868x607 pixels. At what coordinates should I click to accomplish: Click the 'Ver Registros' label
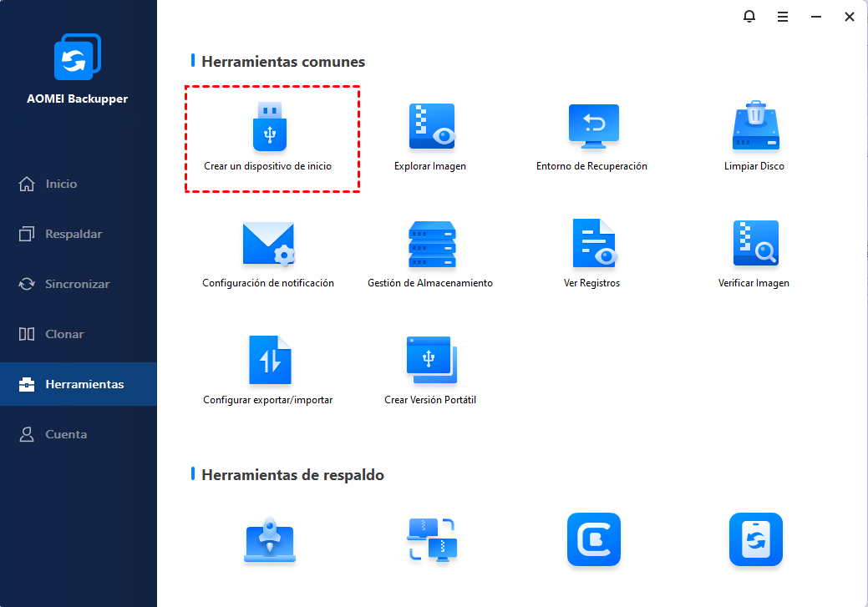click(591, 283)
